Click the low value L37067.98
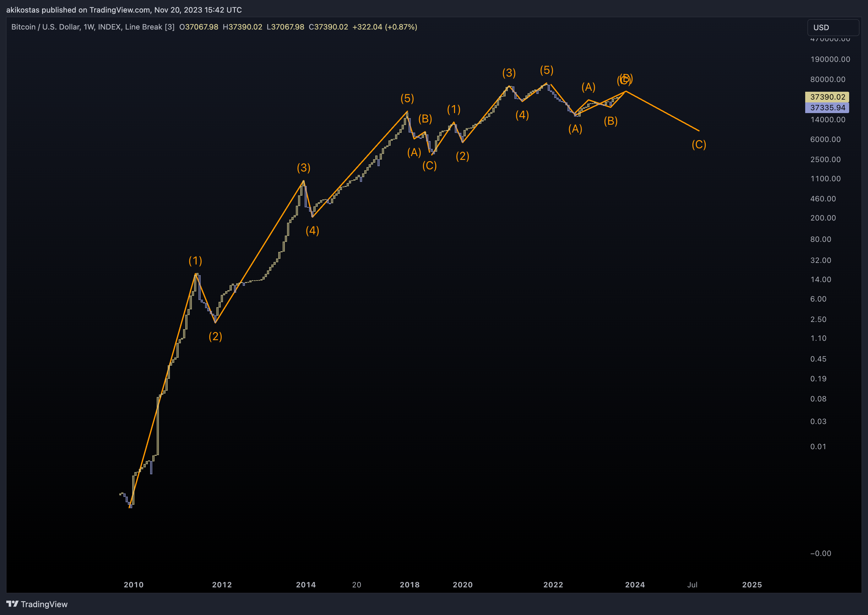The image size is (868, 615). (285, 27)
